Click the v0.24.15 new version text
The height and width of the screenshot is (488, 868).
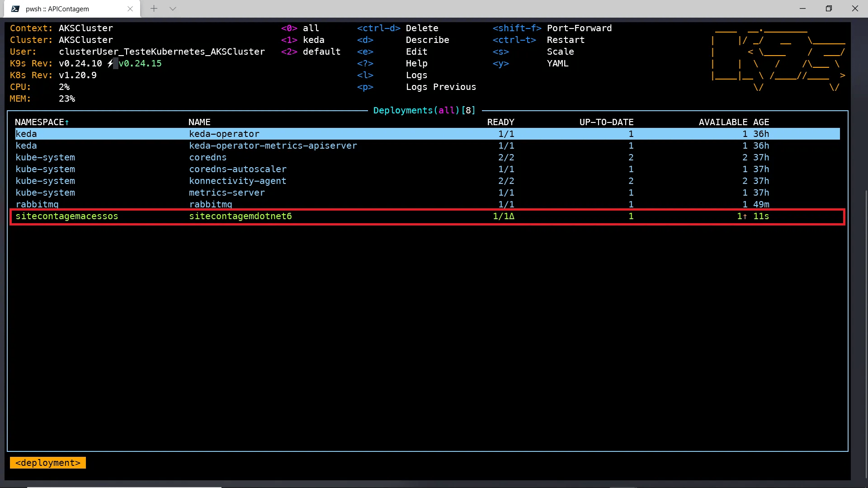tap(140, 64)
